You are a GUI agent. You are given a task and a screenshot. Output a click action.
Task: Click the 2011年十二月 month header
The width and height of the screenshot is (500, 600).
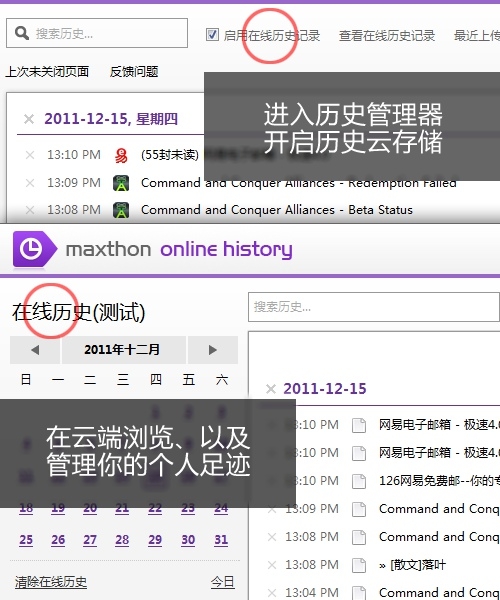(x=122, y=350)
